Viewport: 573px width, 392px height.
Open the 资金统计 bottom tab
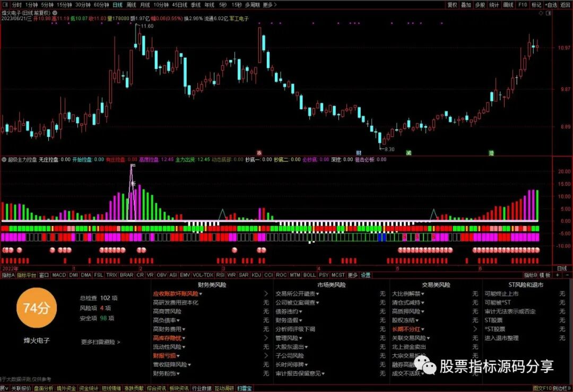point(89,388)
